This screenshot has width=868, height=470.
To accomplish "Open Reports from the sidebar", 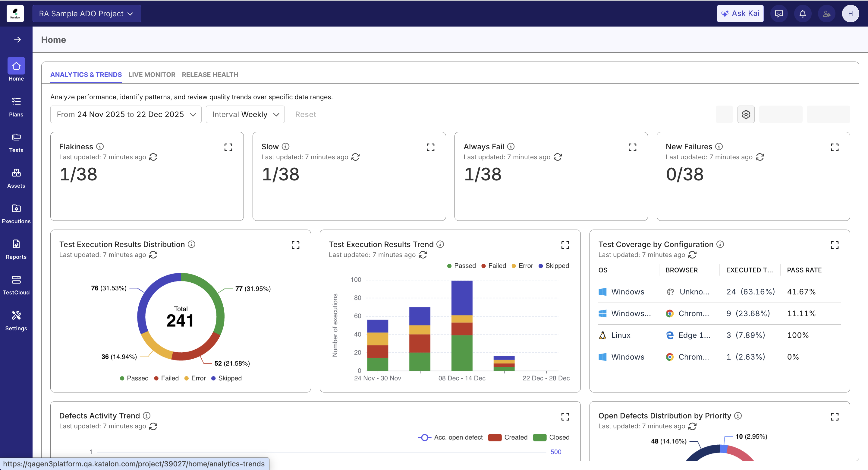I will [16, 249].
